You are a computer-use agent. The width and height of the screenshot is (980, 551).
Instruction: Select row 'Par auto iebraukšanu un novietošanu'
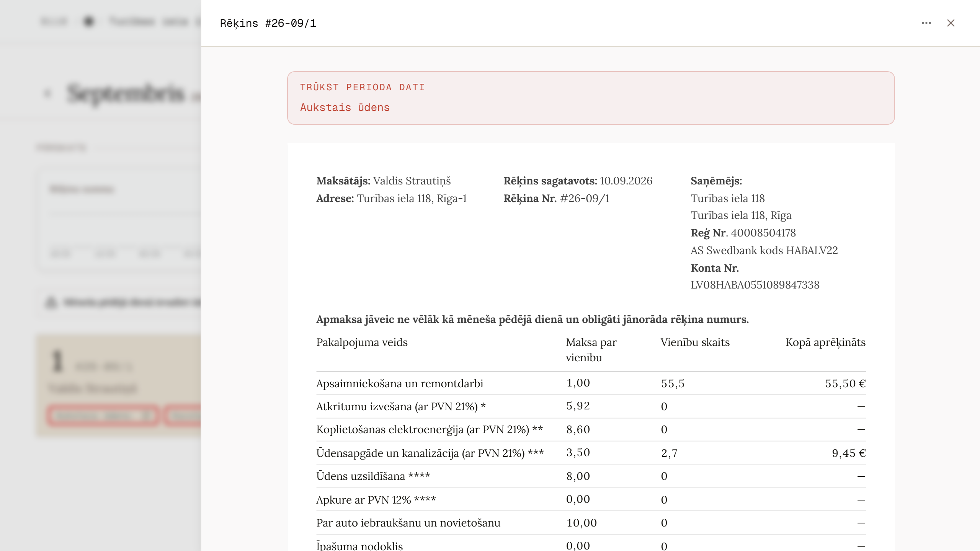[591, 523]
